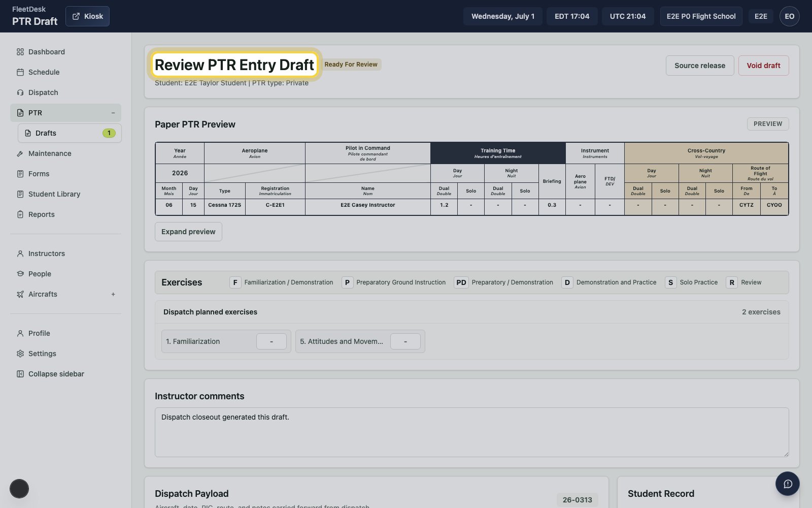Click the Aircrafts plane icon

pyautogui.click(x=20, y=294)
